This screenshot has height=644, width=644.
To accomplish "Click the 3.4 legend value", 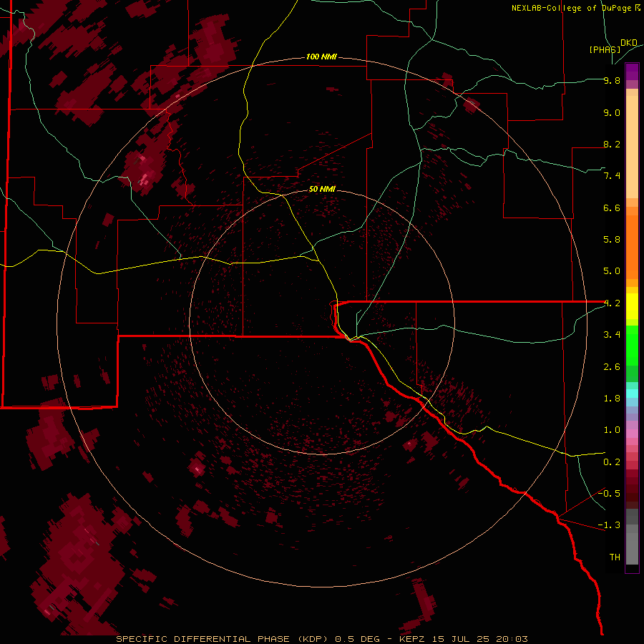I will coord(612,334).
